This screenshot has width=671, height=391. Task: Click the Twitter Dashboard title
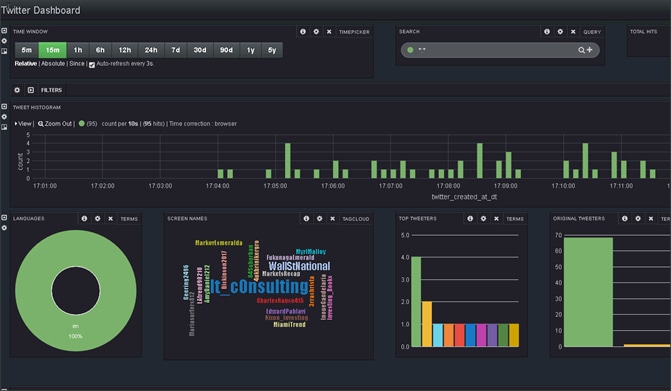coord(41,10)
